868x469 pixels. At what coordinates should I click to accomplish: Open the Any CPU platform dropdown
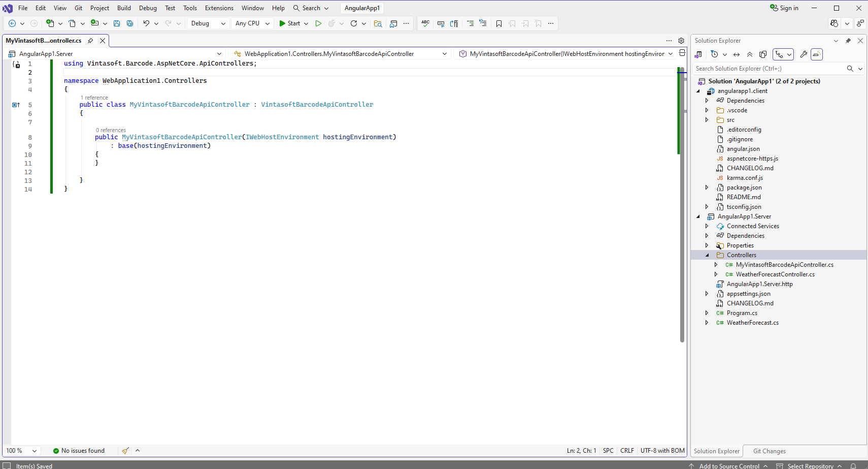pos(252,23)
